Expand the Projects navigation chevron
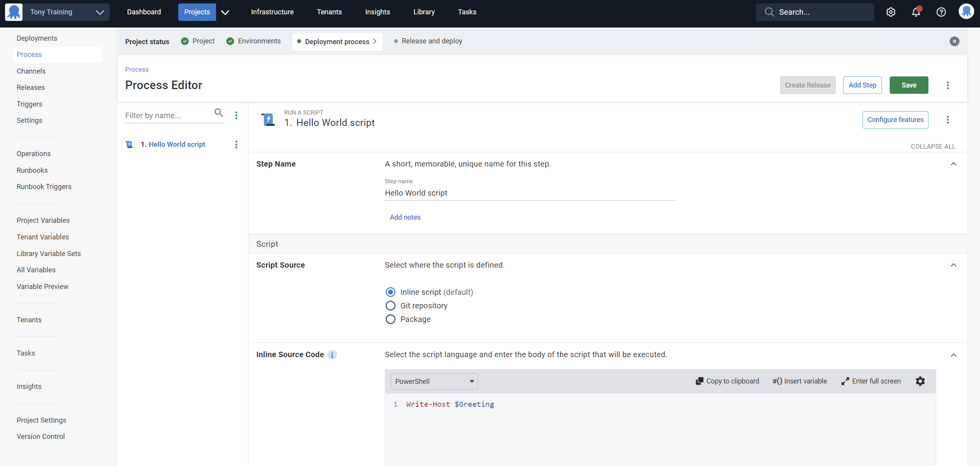980x466 pixels. click(225, 12)
